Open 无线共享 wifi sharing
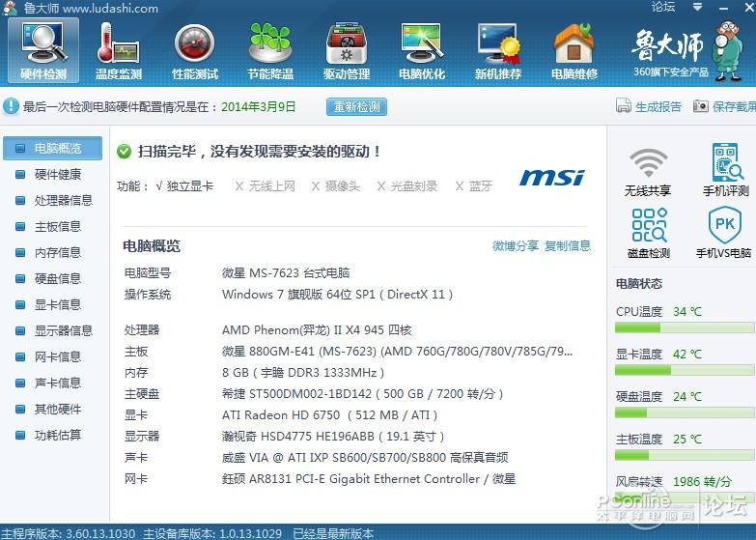Image resolution: width=756 pixels, height=540 pixels. pos(648,172)
